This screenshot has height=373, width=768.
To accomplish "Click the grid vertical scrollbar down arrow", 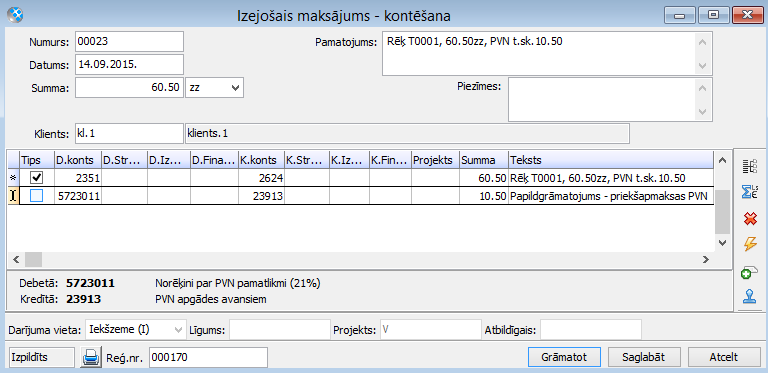I will tap(722, 243).
